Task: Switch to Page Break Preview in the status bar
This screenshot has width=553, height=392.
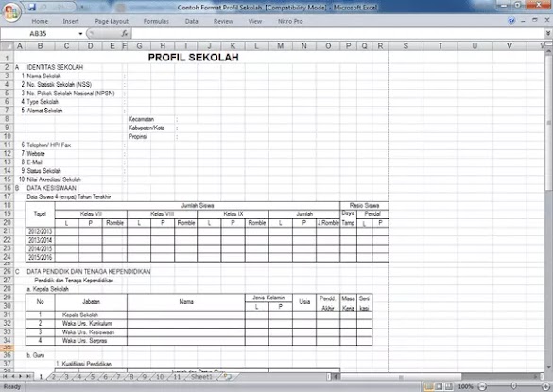Action: (x=449, y=386)
